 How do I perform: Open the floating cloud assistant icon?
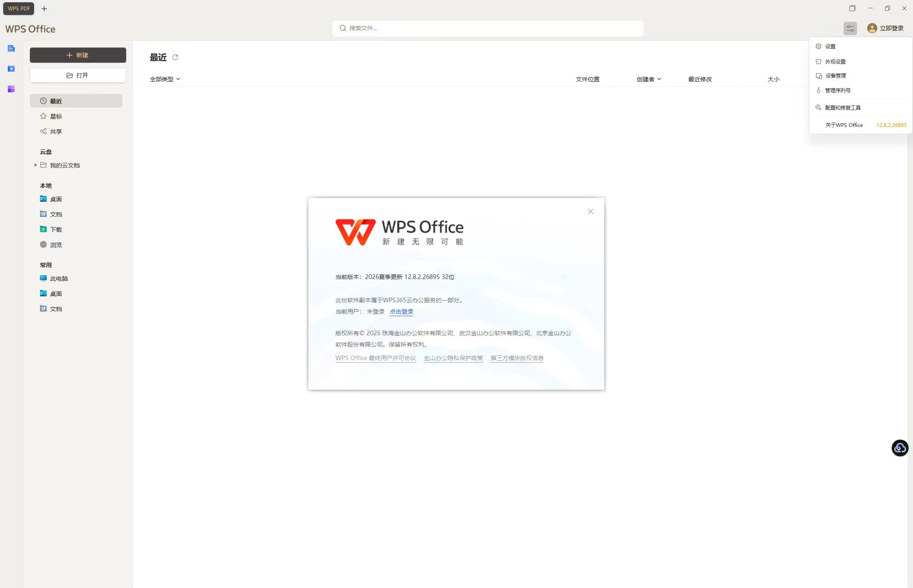point(900,448)
